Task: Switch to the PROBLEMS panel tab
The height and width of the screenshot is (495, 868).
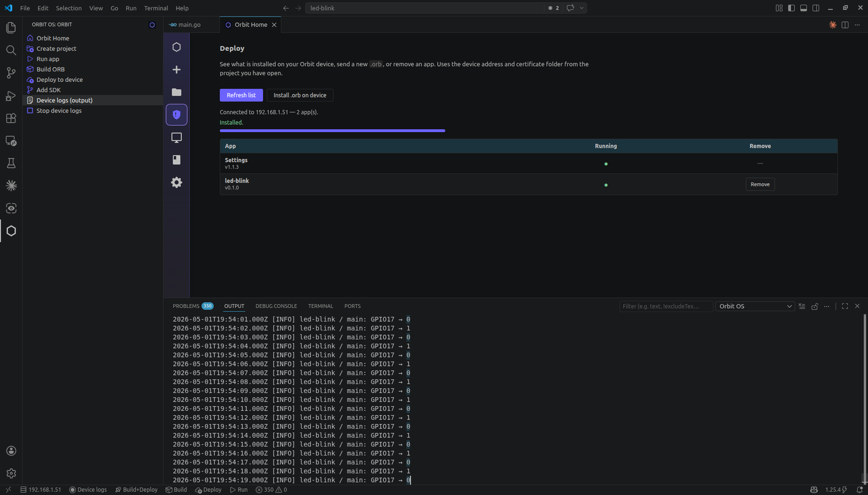Action: tap(193, 306)
